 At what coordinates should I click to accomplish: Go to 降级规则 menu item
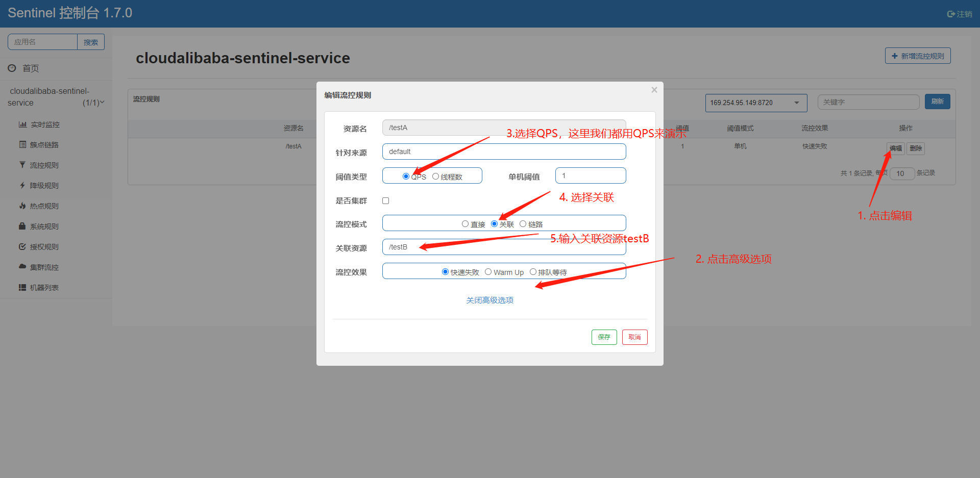point(44,186)
